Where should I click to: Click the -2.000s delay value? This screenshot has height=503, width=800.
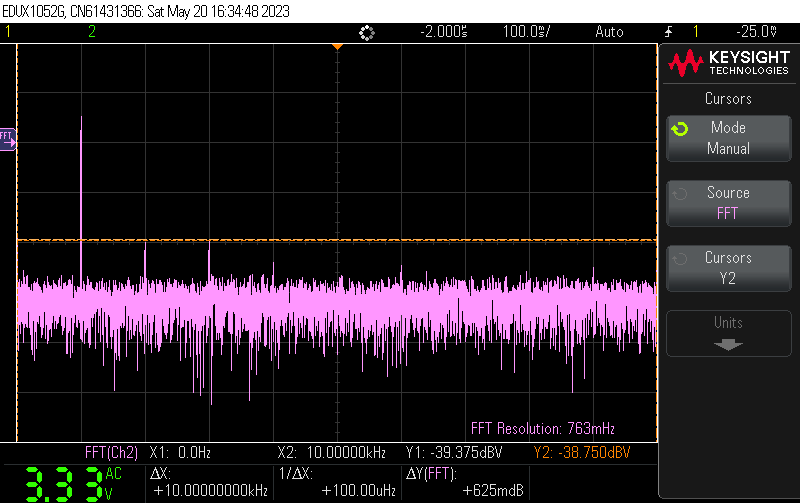coord(443,32)
